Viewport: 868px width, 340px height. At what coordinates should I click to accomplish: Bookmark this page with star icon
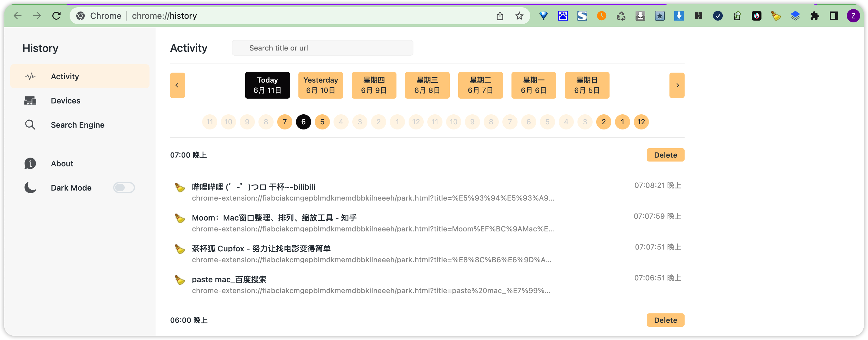tap(519, 16)
